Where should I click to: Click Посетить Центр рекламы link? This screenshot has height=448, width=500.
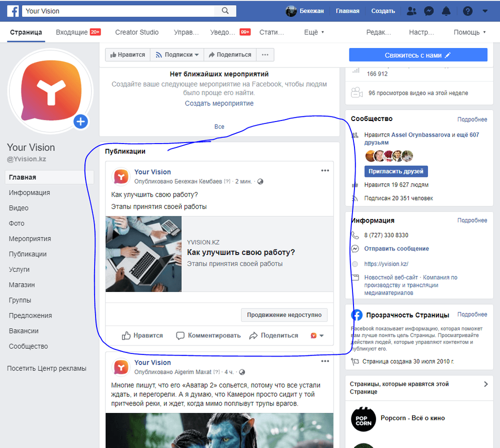(x=46, y=368)
